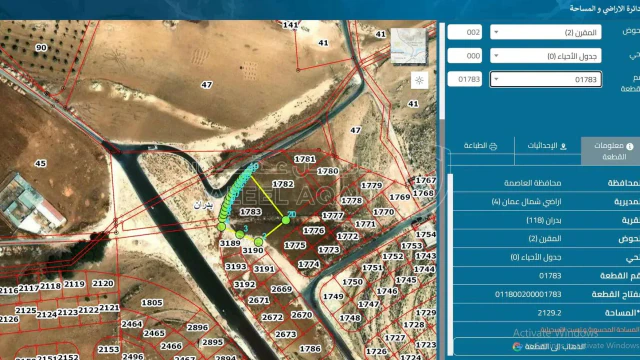This screenshot has width=640, height=360.
Task: Click parcel label 3189 on the map
Action: (230, 243)
